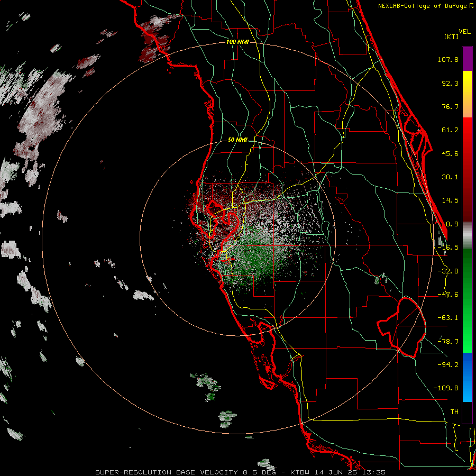Click the -94.2 velocity scale value

coord(448,365)
